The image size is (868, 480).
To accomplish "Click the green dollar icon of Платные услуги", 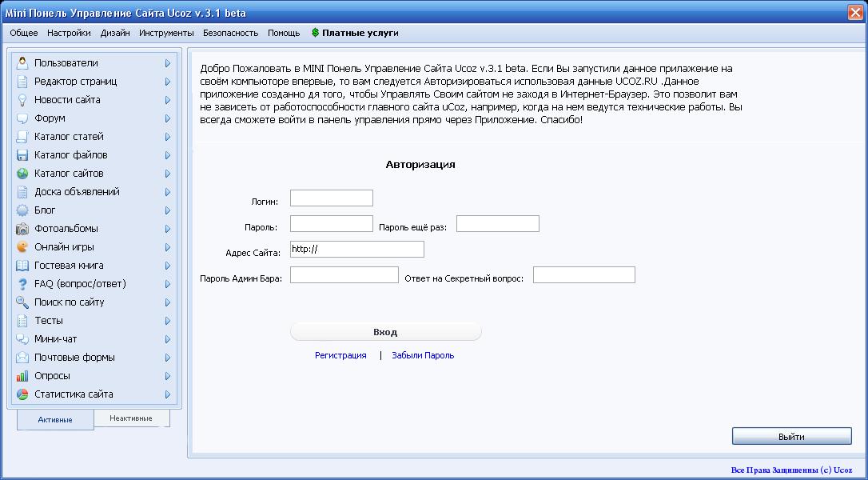I will (315, 33).
